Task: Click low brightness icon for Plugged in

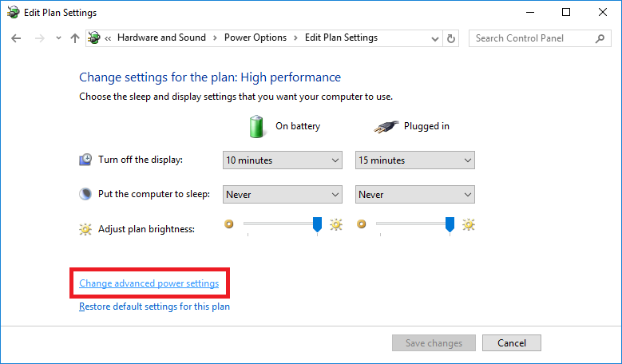Action: coord(361,224)
